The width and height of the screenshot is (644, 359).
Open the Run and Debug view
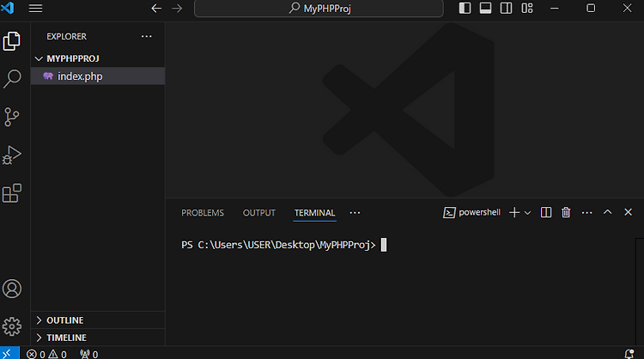(11, 155)
